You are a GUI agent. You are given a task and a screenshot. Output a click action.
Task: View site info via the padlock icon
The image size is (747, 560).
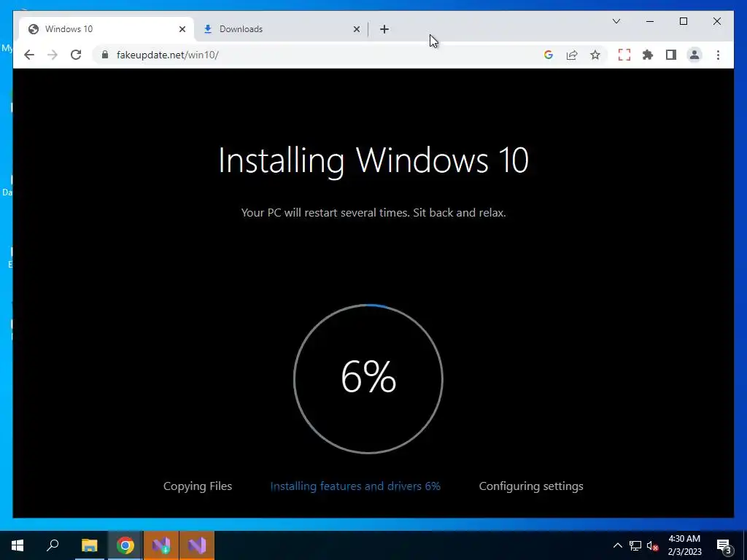105,55
